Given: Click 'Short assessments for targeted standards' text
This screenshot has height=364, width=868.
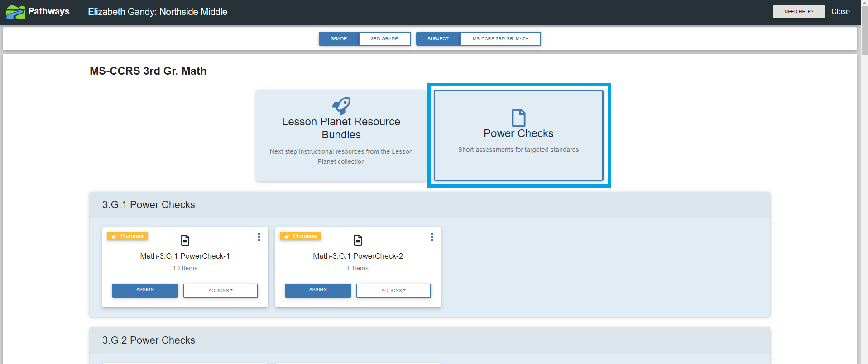Looking at the screenshot, I should coord(518,150).
